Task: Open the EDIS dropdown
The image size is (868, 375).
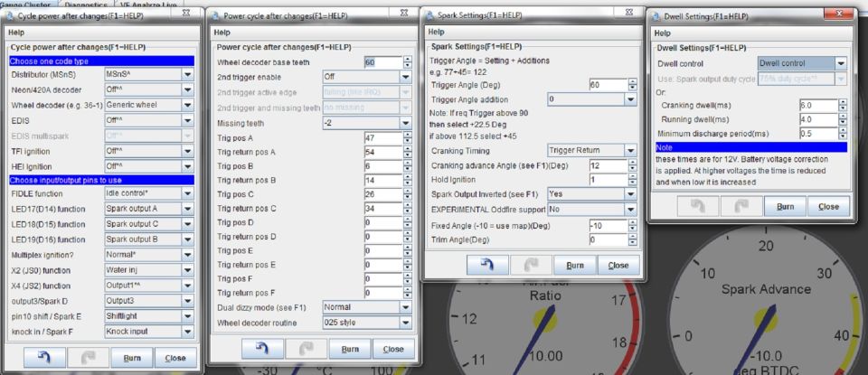Action: tap(149, 120)
